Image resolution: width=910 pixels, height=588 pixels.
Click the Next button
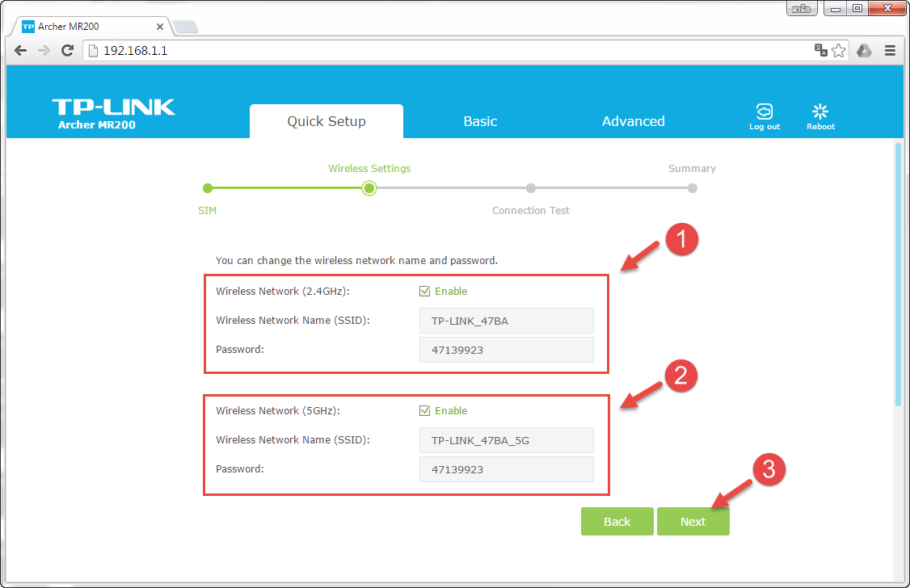693,521
